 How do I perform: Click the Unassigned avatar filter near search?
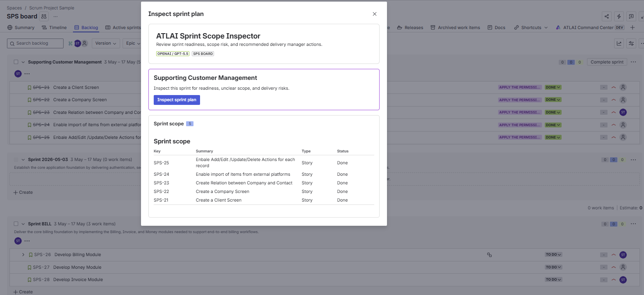pyautogui.click(x=84, y=43)
